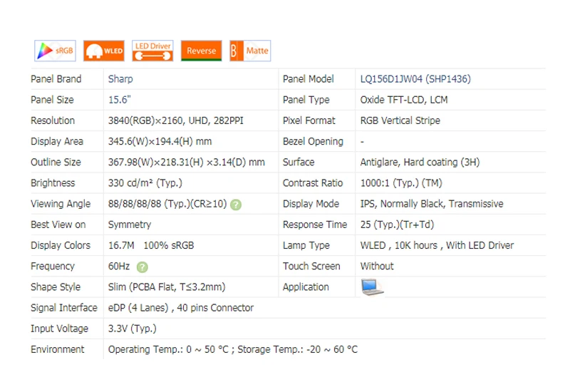Image resolution: width=570 pixels, height=392 pixels.
Task: Select RGB Vertical Stripe value
Action: (x=400, y=120)
